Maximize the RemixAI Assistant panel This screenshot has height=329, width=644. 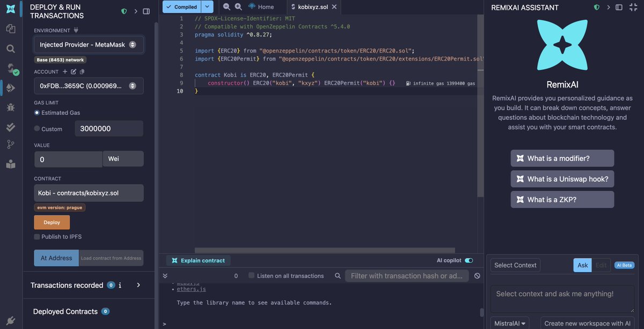(633, 8)
